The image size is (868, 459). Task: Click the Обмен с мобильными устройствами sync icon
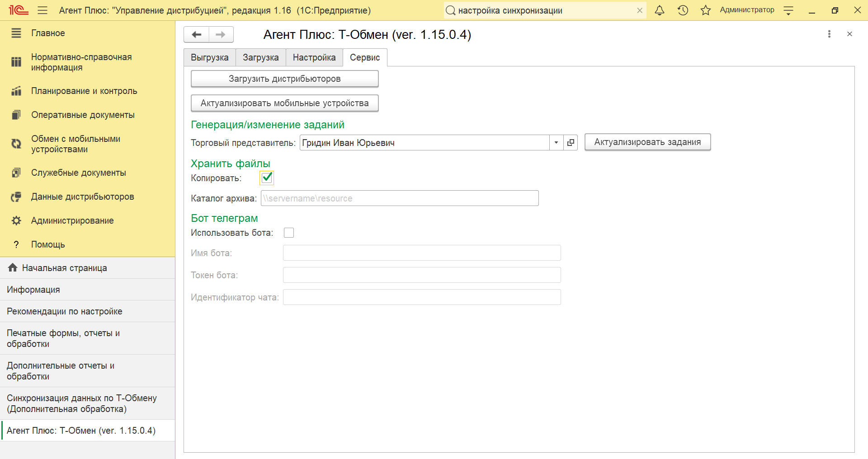(16, 144)
